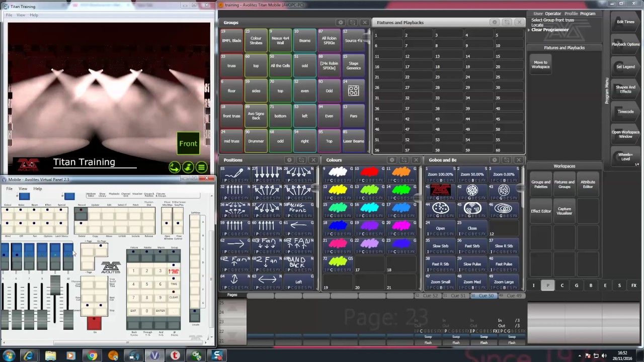Select the left arrow position palette 61
The height and width of the screenshot is (362, 644).
click(299, 227)
